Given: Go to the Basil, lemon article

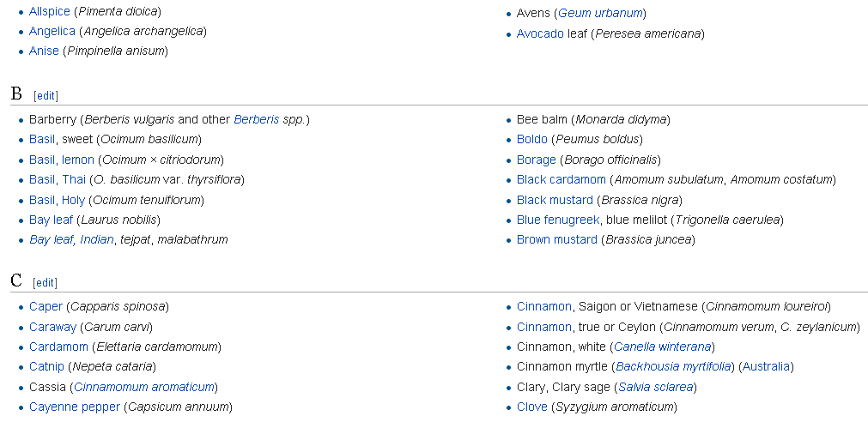Looking at the screenshot, I should click(x=62, y=160).
